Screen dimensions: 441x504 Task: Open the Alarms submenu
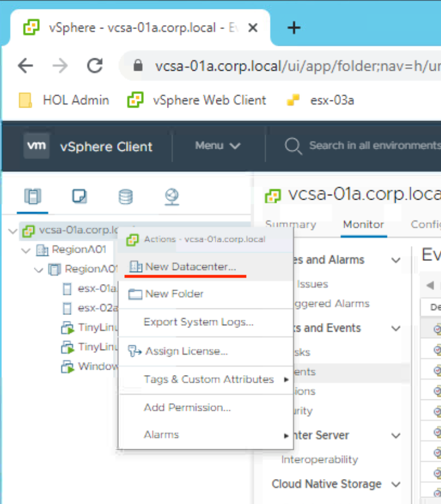pyautogui.click(x=206, y=435)
